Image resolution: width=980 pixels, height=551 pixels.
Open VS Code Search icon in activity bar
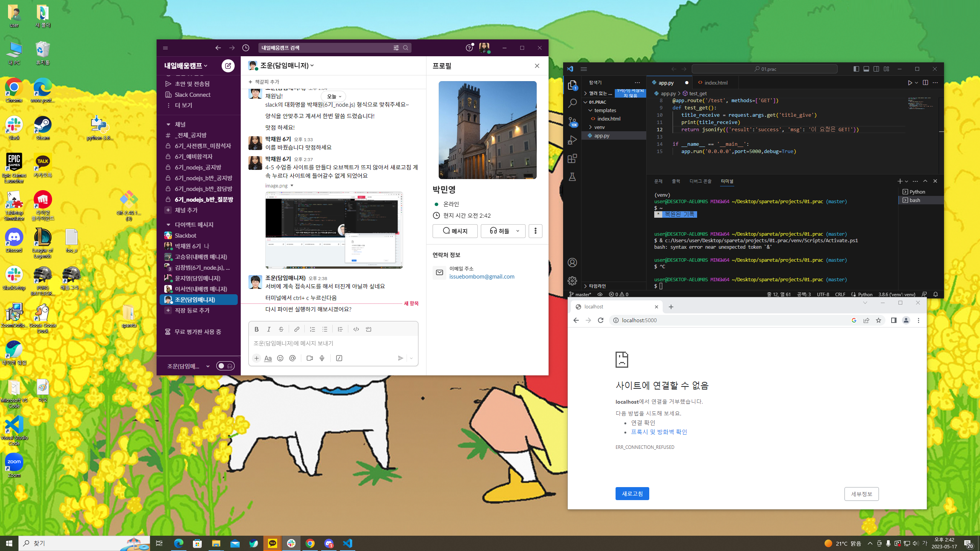coord(572,103)
